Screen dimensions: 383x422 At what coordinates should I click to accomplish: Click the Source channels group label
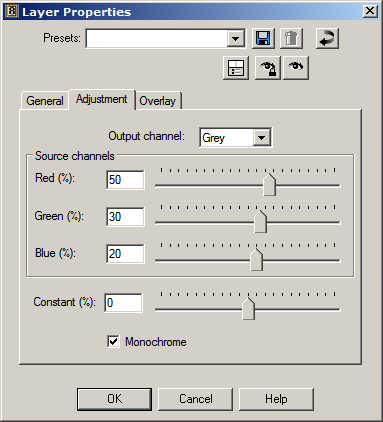coord(75,156)
